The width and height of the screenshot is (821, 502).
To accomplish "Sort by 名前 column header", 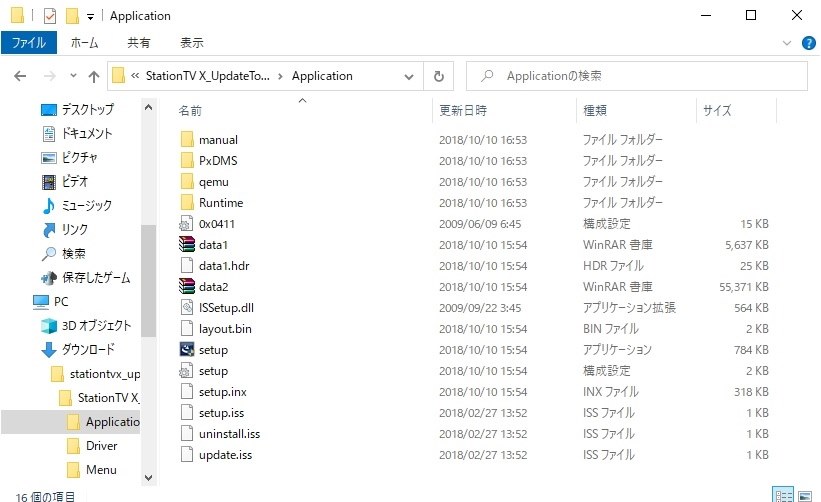I will 190,110.
